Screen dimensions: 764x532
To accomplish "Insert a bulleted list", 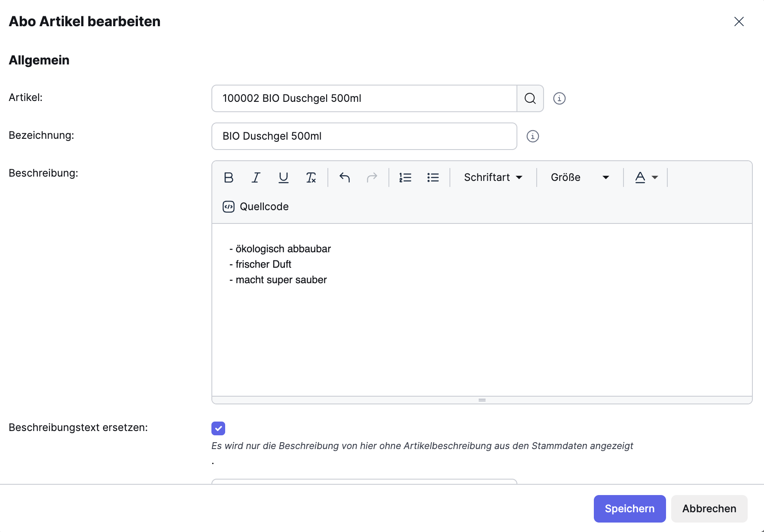I will 433,177.
